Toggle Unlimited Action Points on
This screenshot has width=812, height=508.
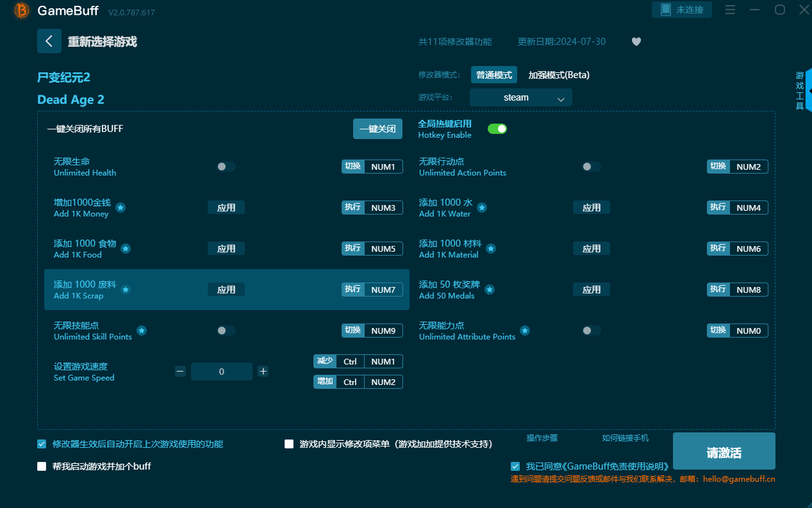tap(591, 167)
